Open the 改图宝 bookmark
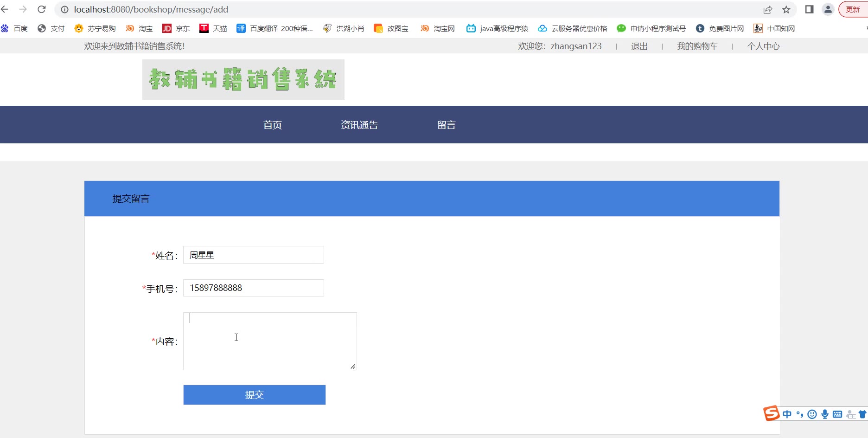868x438 pixels. (x=391, y=28)
